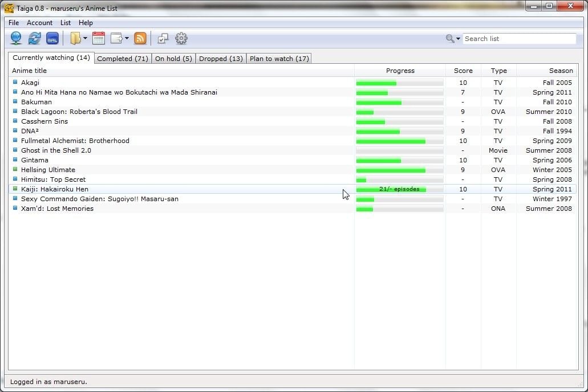The image size is (588, 392).
Task: Open the orange RSS torrents icon
Action: (140, 38)
